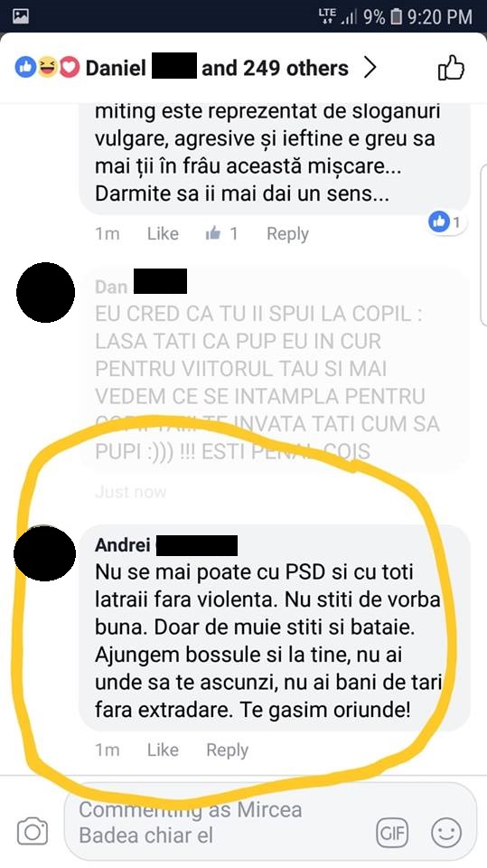Open the emoji smiley picker
The width and height of the screenshot is (487, 868).
click(446, 833)
